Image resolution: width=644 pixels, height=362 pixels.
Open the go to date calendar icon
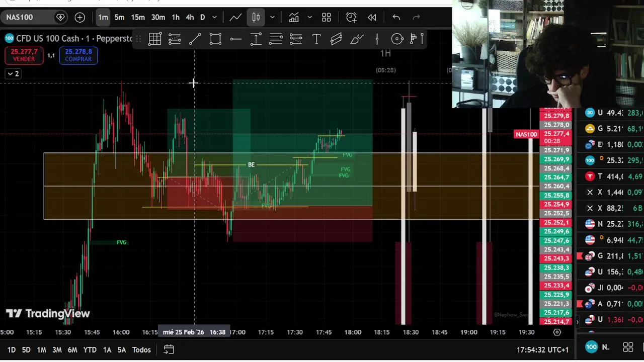click(169, 350)
